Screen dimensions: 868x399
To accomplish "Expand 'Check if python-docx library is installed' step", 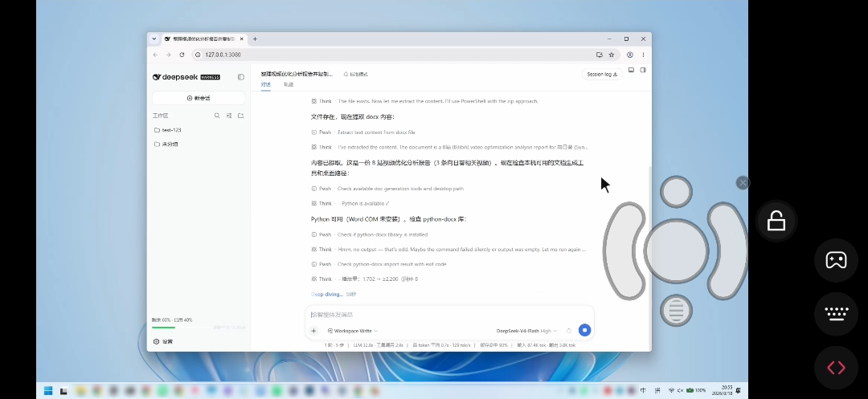I will [x=369, y=235].
